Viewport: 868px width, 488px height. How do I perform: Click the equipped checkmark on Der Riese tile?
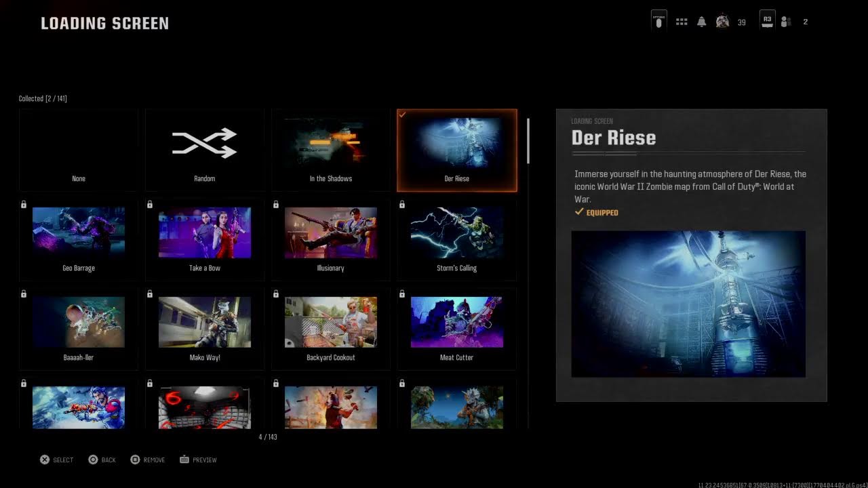coord(403,115)
